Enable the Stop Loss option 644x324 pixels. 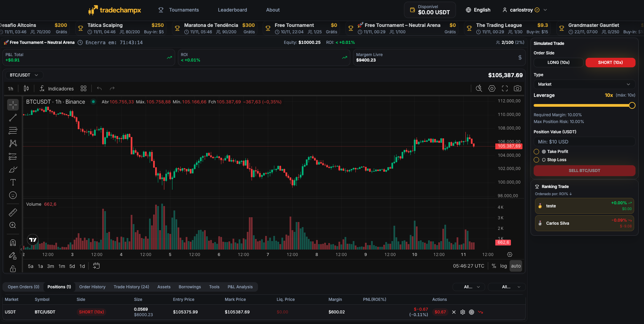(537, 159)
